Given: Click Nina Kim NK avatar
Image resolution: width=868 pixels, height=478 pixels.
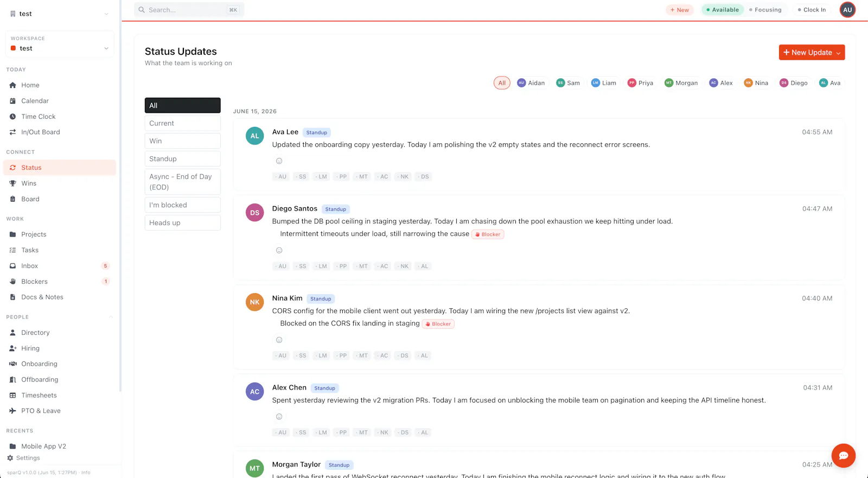Looking at the screenshot, I should tap(255, 302).
